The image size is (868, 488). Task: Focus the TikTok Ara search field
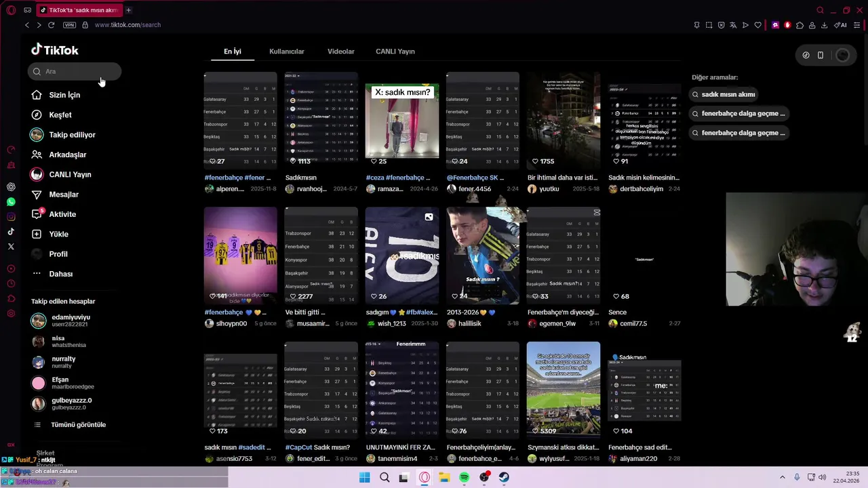[75, 71]
